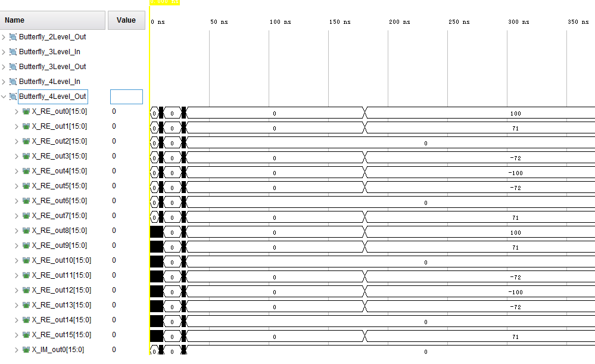Select signal X_RE_out12[15:0]
Screen dimensions: 595x364
tap(61, 290)
